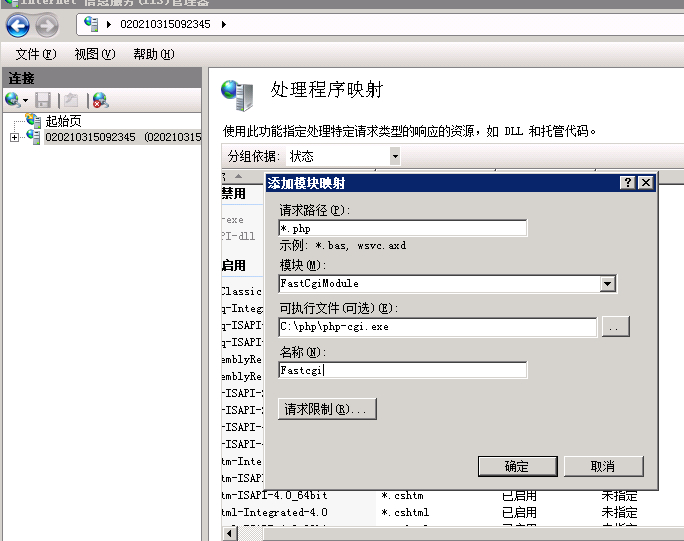Click the 名称 input field containing Fastcgi
This screenshot has height=541, width=684.
pyautogui.click(x=403, y=370)
